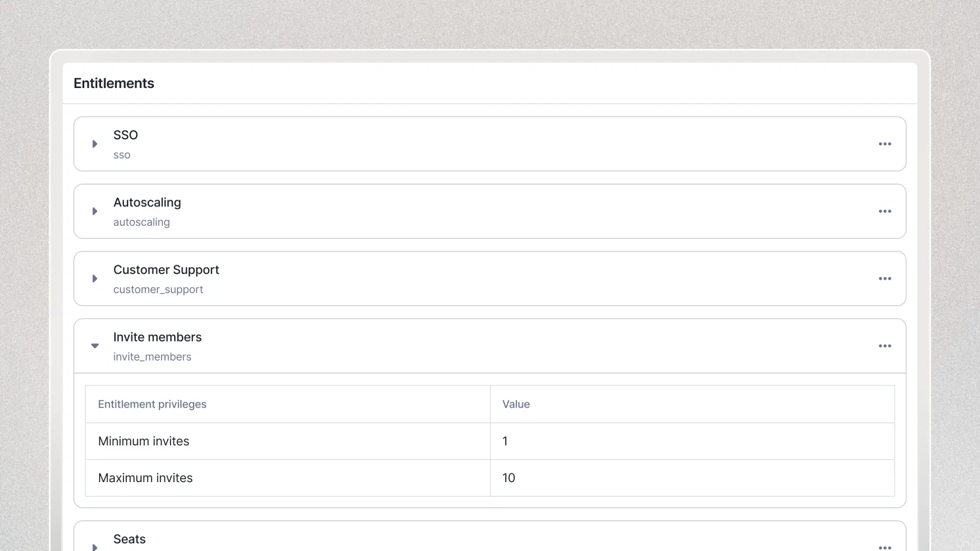Click the Autoscaling disclosure arrow
Image resolution: width=980 pixels, height=551 pixels.
pos(94,211)
